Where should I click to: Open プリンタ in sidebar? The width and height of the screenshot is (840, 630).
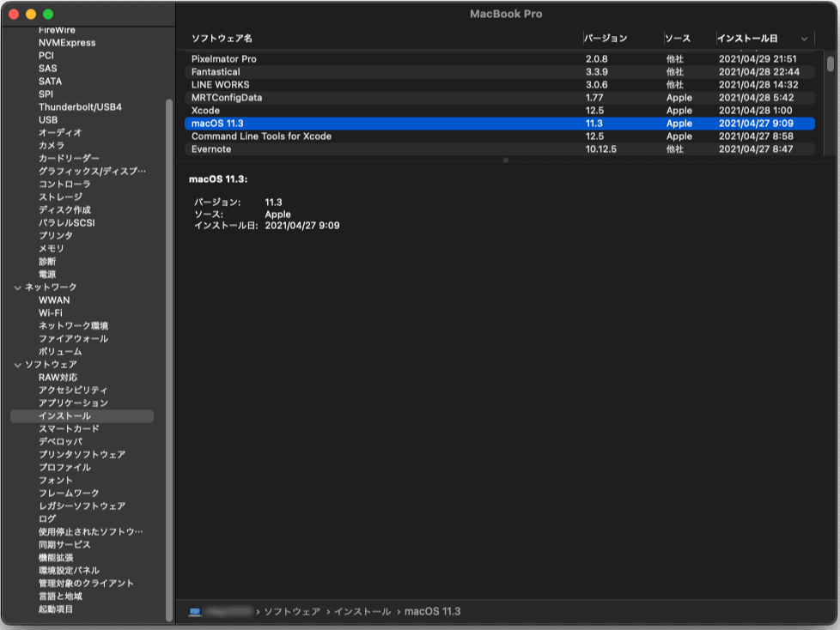56,235
